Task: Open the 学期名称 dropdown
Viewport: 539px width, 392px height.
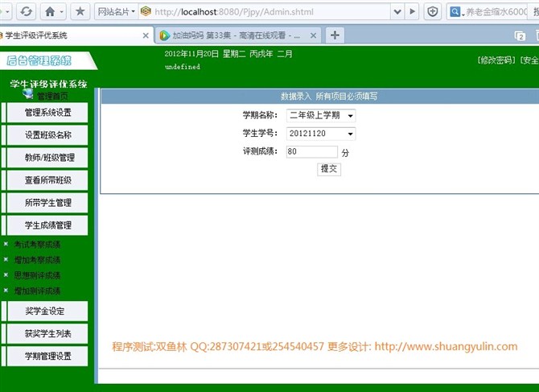Action: pos(321,116)
